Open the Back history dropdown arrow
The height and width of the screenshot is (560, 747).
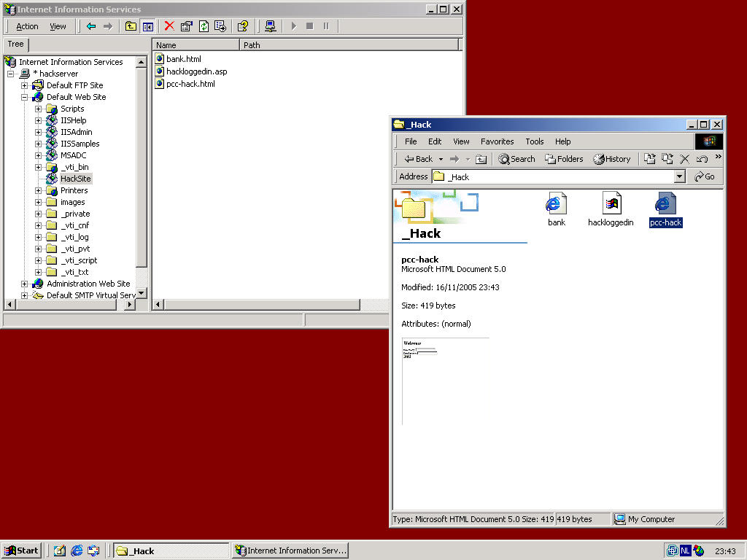(x=441, y=159)
